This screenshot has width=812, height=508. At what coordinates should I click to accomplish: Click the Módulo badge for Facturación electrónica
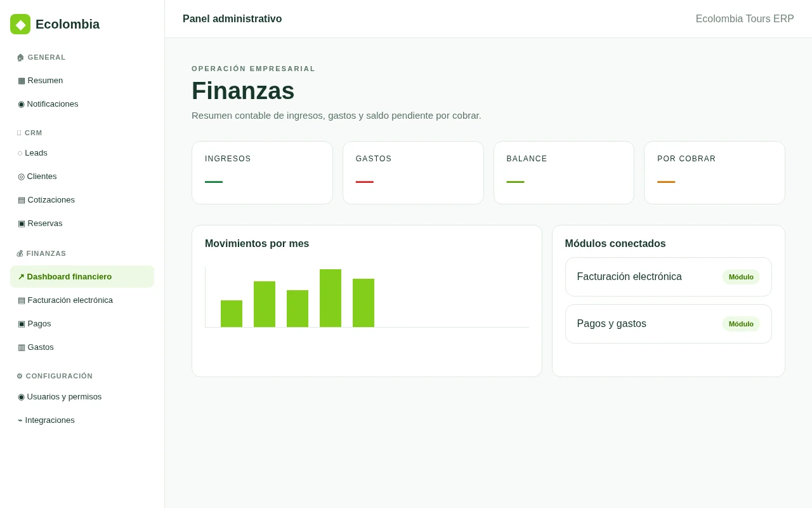tap(741, 277)
